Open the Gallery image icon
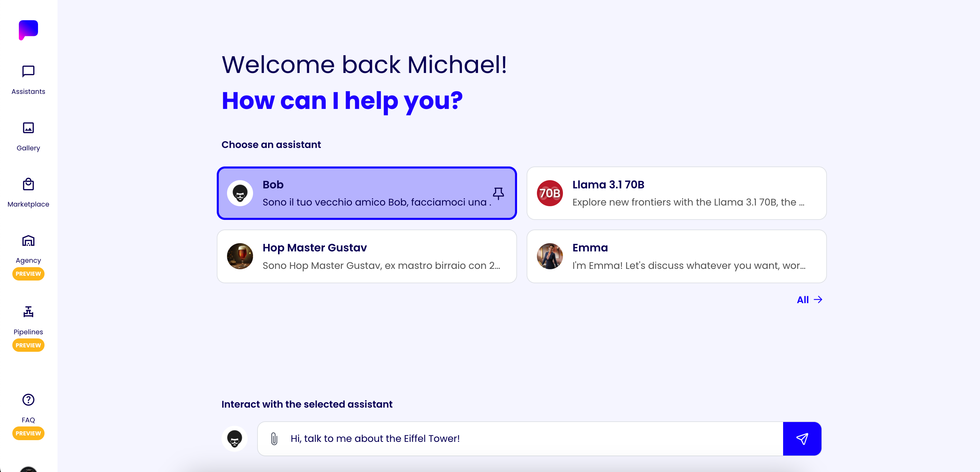The image size is (980, 472). [x=28, y=127]
